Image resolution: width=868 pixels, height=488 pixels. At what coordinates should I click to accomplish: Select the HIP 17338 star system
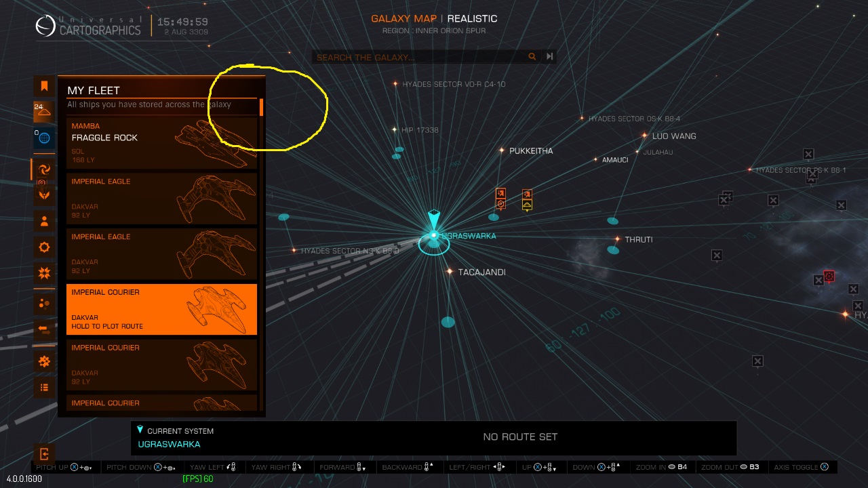415,129
